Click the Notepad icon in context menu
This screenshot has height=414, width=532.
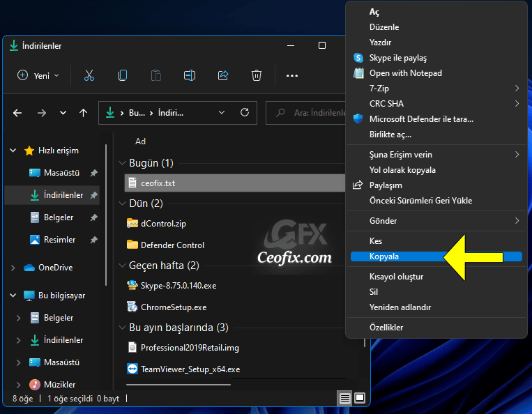tap(358, 73)
